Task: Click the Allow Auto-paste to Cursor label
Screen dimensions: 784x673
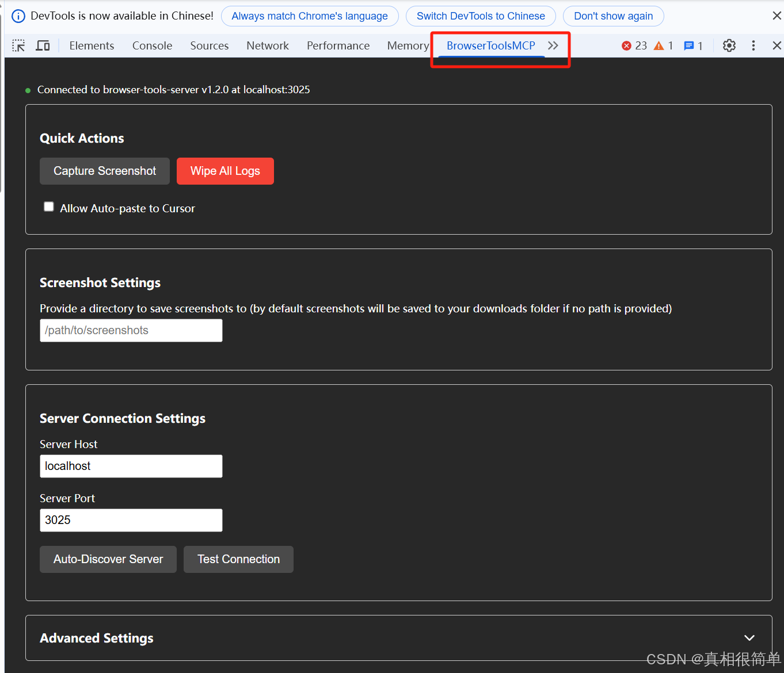Action: [127, 208]
